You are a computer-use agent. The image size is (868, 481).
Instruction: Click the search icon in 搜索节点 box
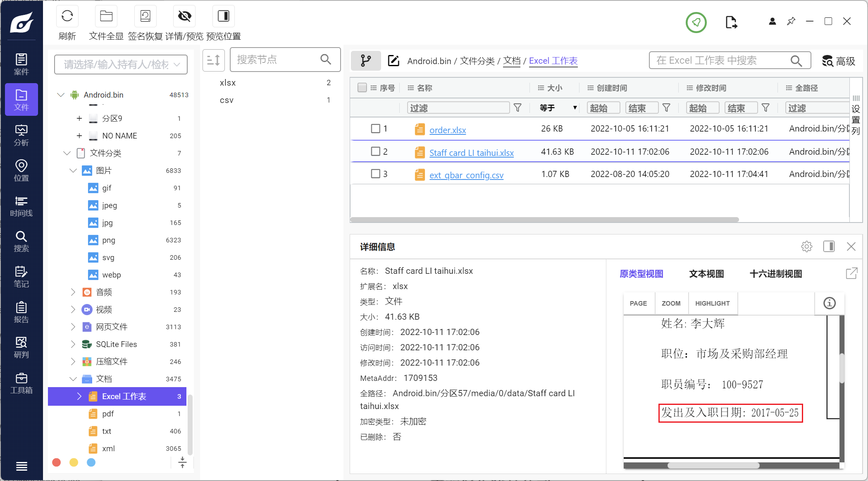(x=326, y=60)
